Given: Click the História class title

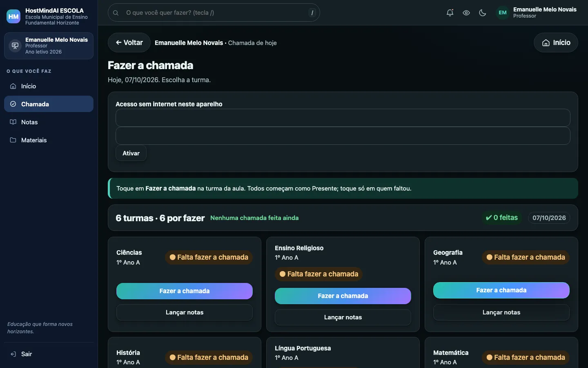Looking at the screenshot, I should 128,353.
